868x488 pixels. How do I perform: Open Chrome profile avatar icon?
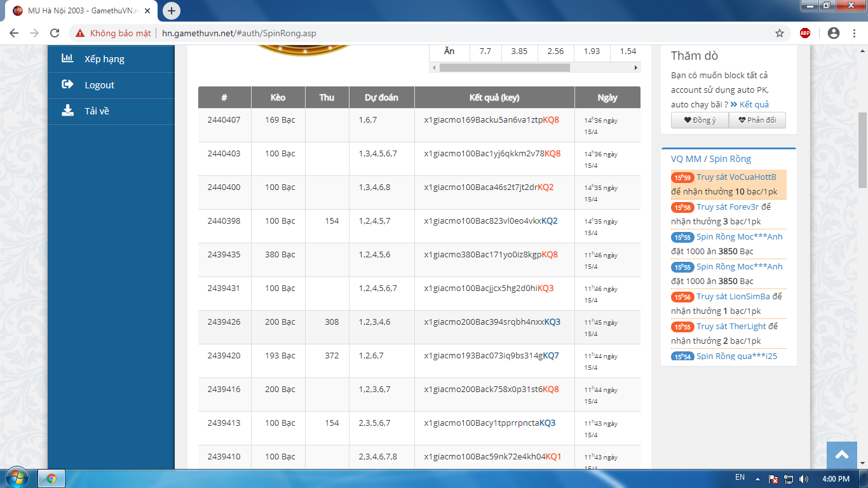point(834,33)
